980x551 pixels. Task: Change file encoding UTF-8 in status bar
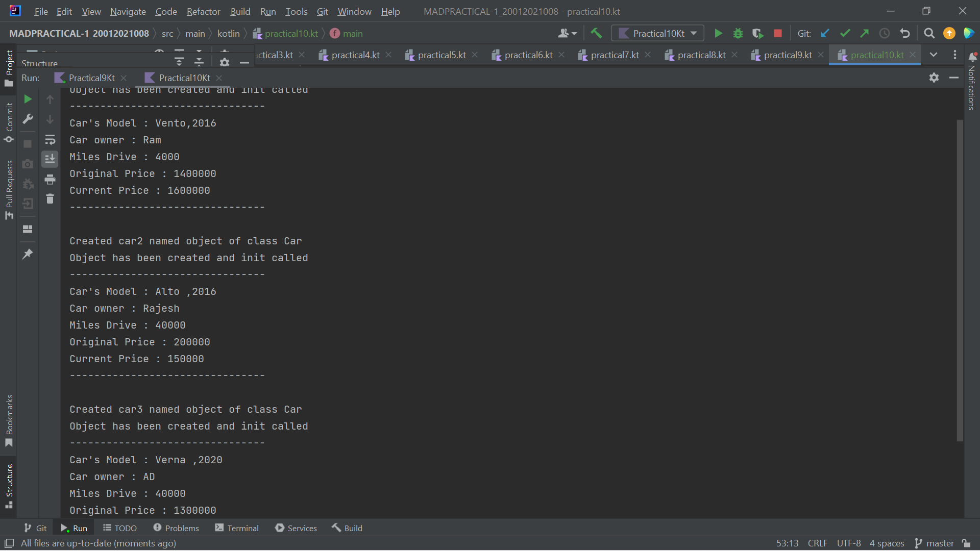click(x=848, y=543)
